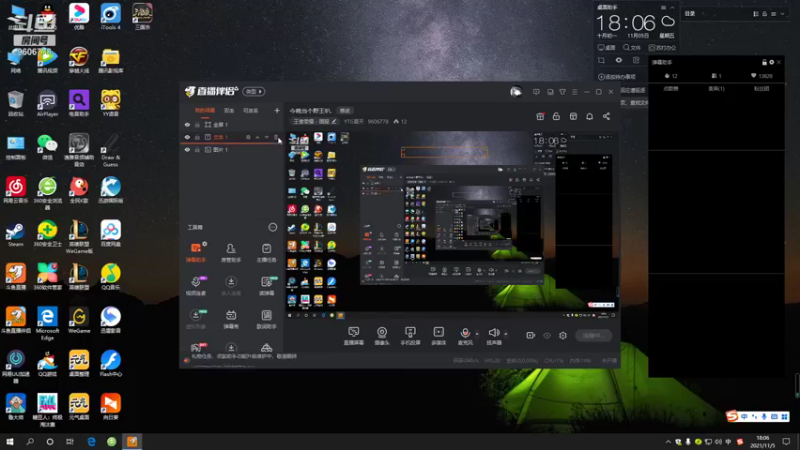
Task: Switch to the third scene tab
Action: point(251,111)
